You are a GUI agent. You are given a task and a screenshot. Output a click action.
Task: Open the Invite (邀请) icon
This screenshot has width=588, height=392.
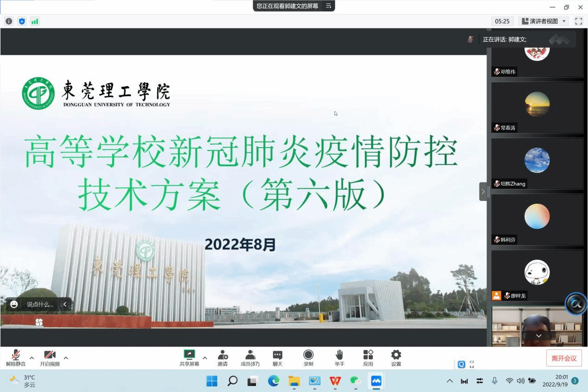[x=223, y=358]
